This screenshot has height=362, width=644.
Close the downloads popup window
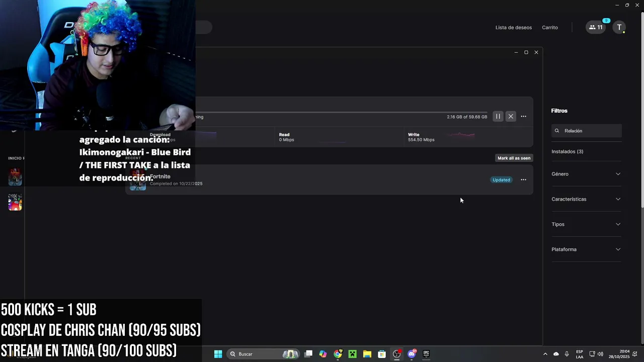(536, 52)
